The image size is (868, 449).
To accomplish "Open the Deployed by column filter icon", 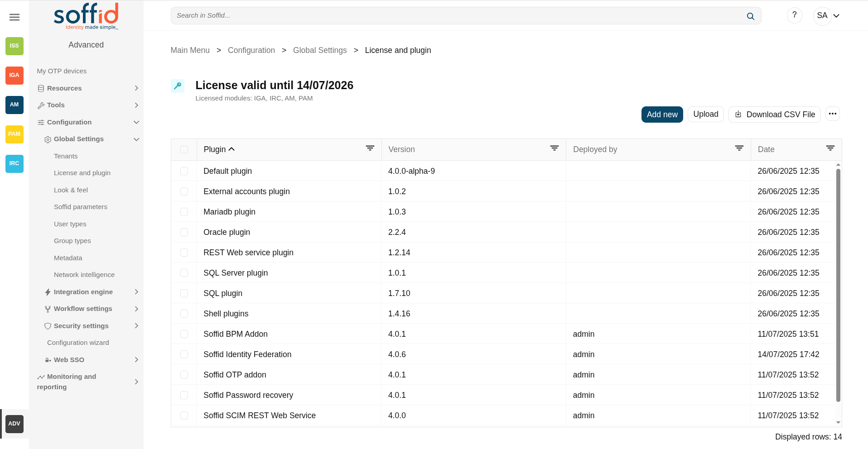I will (x=739, y=148).
